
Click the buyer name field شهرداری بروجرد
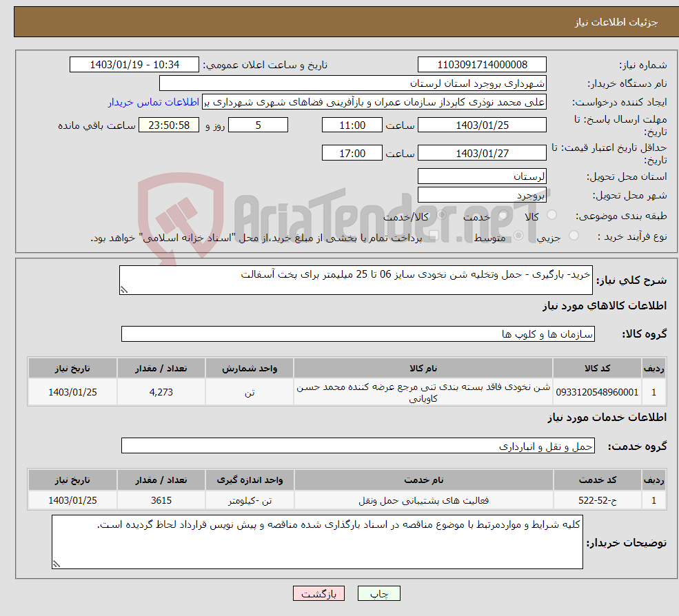tap(353, 83)
